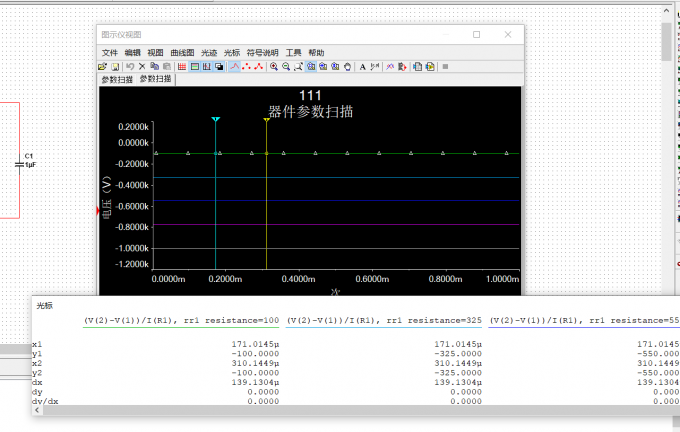680x432 pixels.
Task: Click the Copy icon in grapher toolbar
Action: point(154,67)
